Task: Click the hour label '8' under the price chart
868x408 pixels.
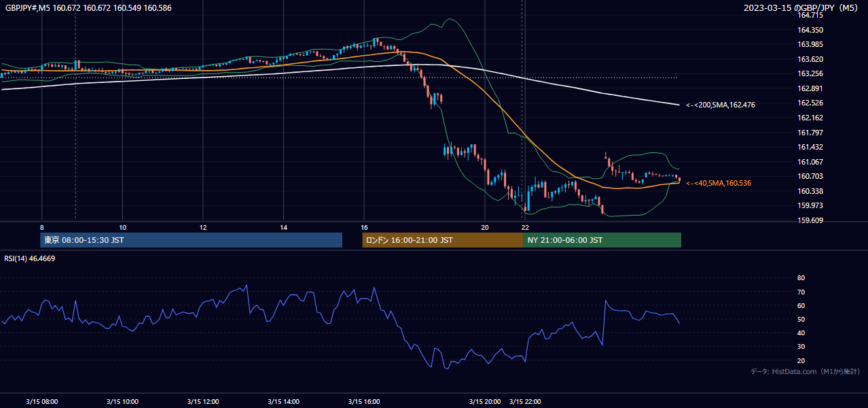Action: pyautogui.click(x=41, y=227)
